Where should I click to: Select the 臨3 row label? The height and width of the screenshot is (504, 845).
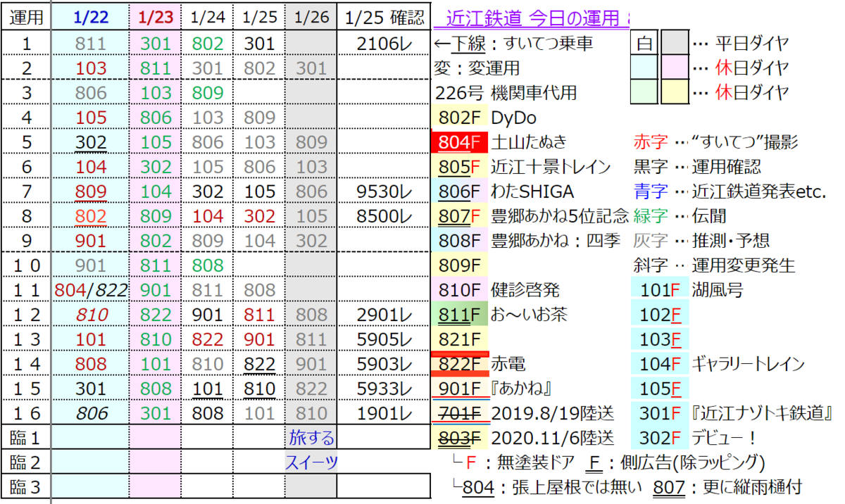(26, 487)
